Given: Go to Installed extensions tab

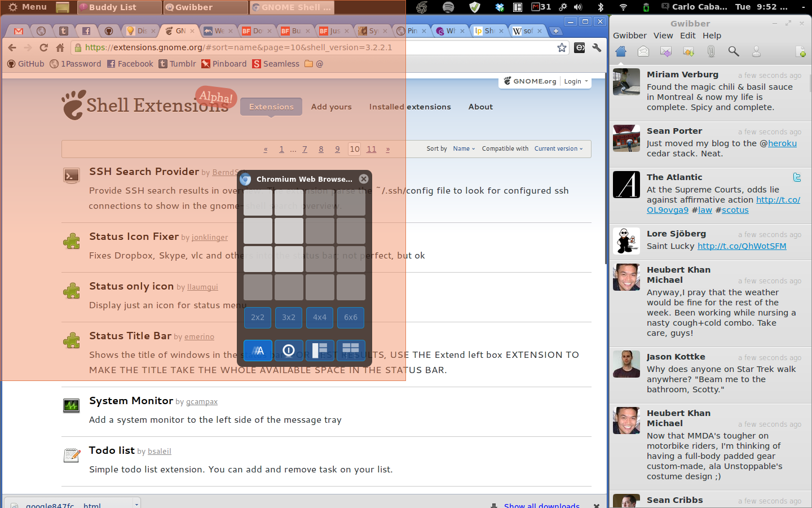Looking at the screenshot, I should 410,107.
